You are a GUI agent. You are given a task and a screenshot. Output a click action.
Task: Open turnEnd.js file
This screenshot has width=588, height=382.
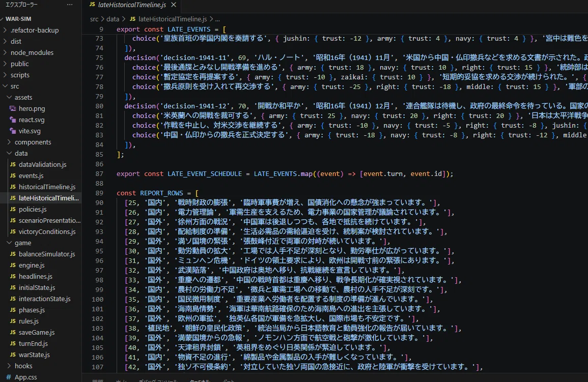coord(34,343)
